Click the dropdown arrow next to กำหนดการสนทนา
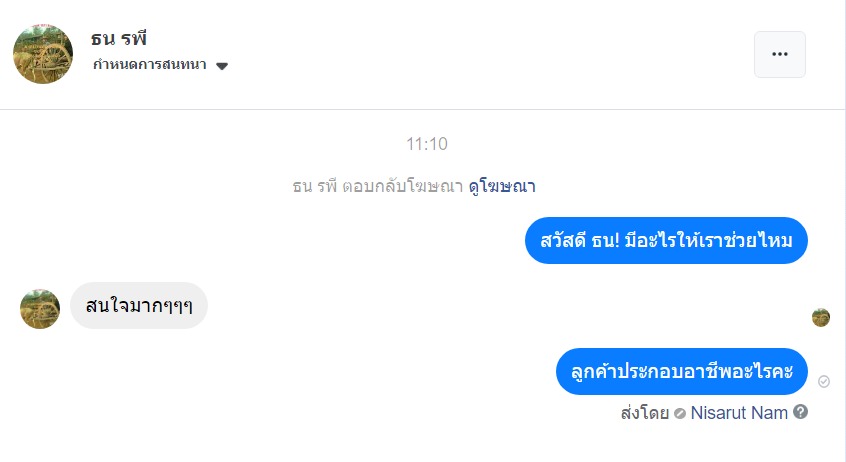The image size is (846, 462). coord(222,66)
